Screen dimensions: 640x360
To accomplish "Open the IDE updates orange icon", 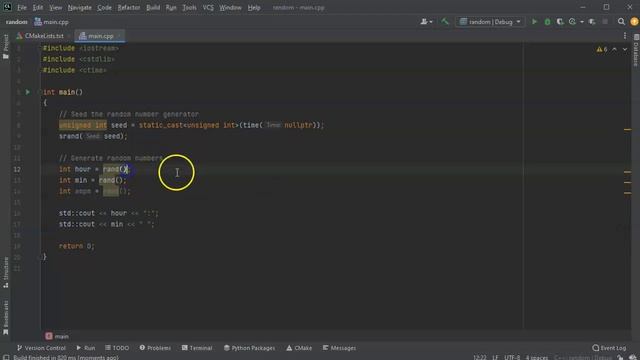I will (634, 22).
